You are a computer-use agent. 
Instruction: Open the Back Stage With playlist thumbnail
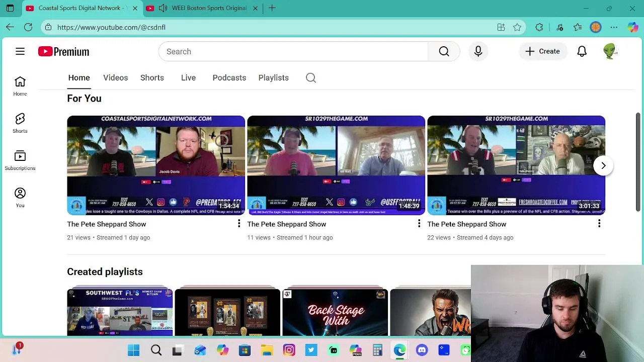(x=335, y=312)
